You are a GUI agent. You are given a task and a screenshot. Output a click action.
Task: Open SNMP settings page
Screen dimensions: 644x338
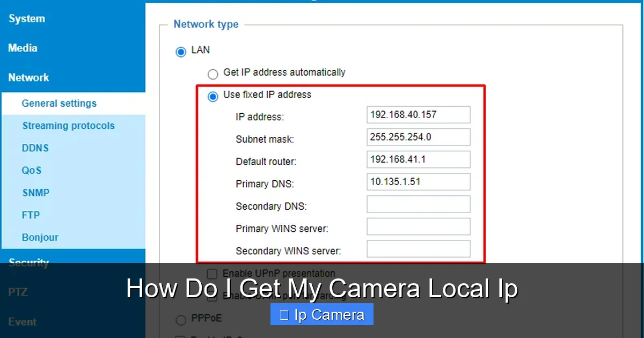pos(36,193)
